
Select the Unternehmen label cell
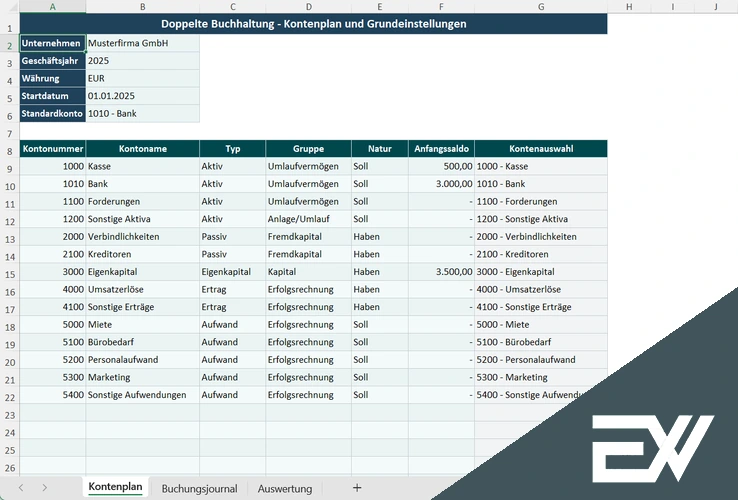click(53, 43)
